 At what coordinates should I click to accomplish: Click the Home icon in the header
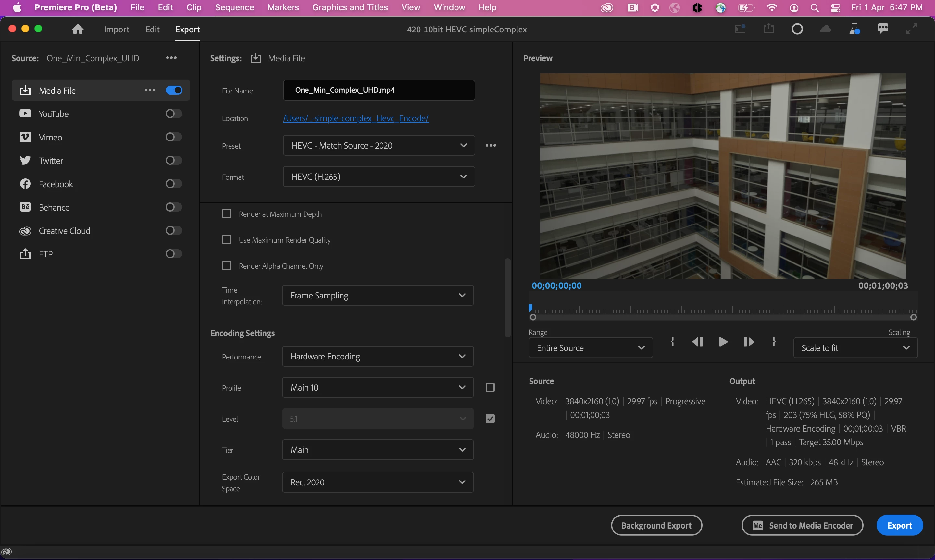pos(78,29)
